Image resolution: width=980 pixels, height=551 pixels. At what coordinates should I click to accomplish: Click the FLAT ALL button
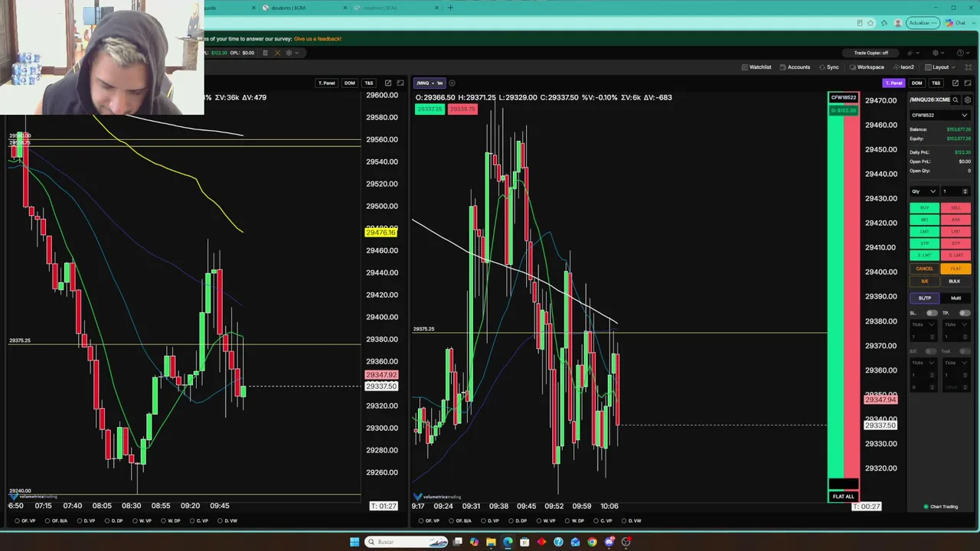843,497
